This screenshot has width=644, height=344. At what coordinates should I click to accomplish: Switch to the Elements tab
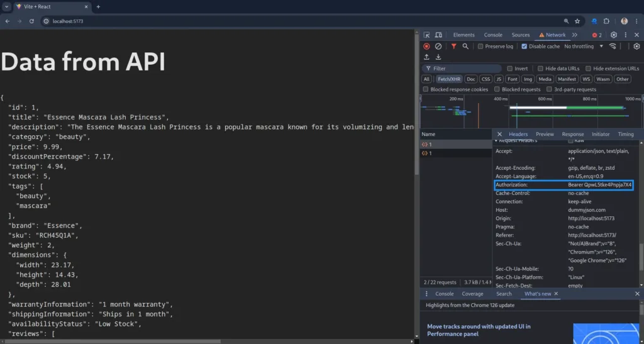click(464, 35)
